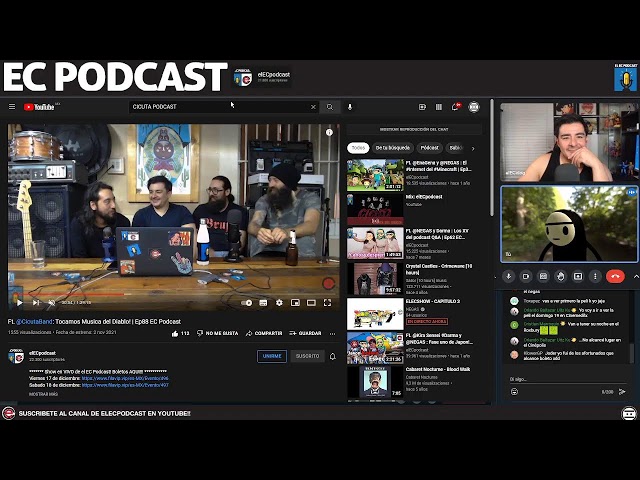Show the video info card icon
The image size is (640, 480).
[329, 133]
